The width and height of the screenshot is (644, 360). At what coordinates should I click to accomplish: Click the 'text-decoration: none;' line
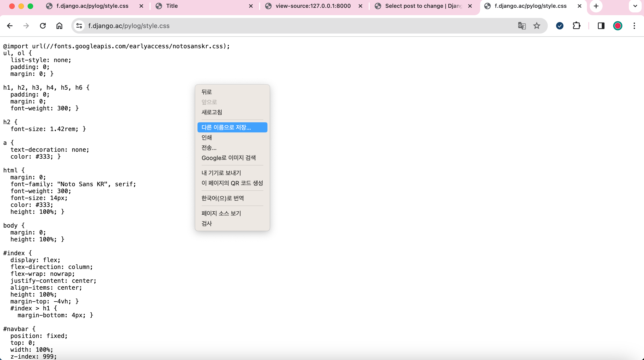tap(50, 150)
